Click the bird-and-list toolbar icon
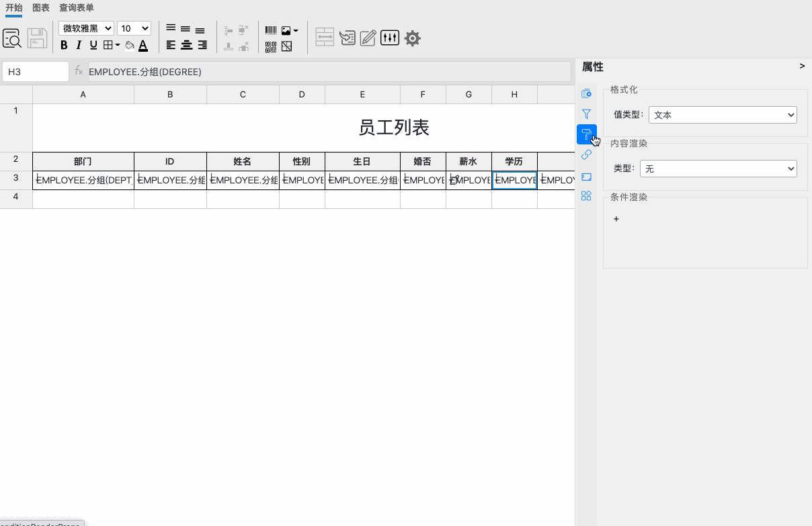 pos(347,38)
